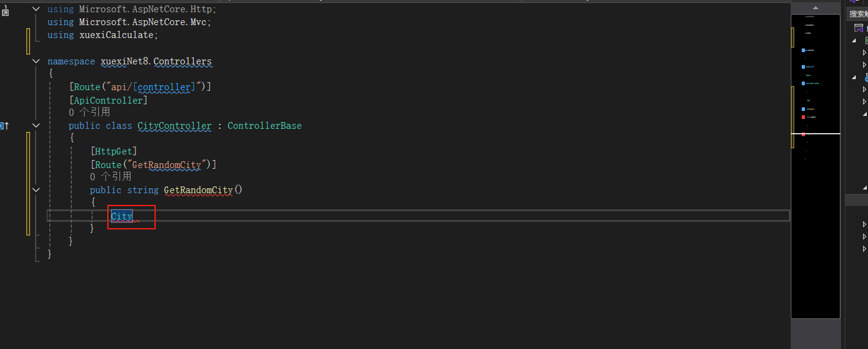The height and width of the screenshot is (349, 868).
Task: Click the solution icon in Solution Explorer
Action: [859, 28]
